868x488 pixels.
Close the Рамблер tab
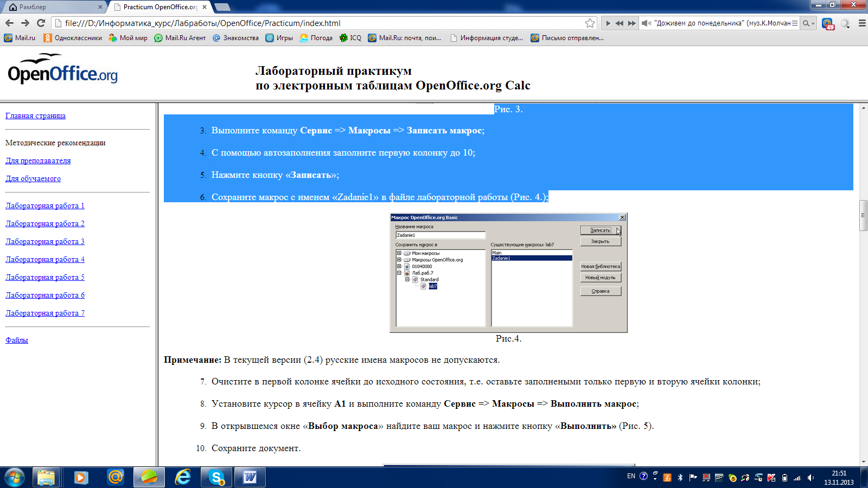tap(100, 7)
